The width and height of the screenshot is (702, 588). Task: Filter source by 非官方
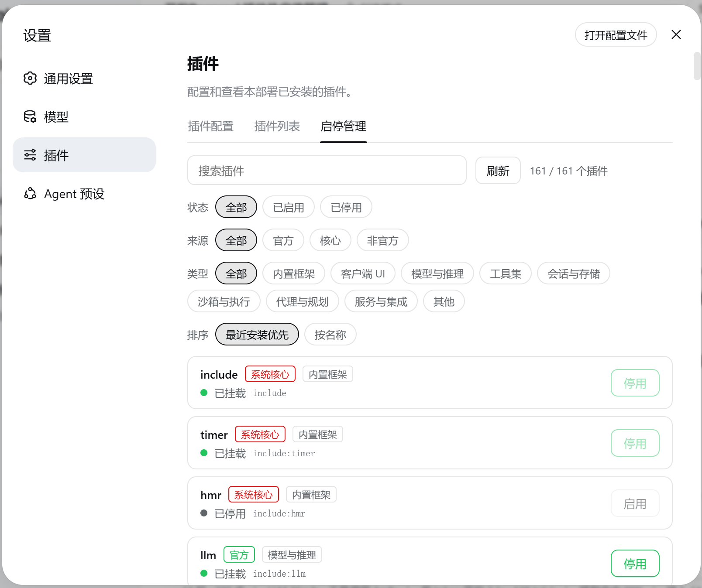pos(383,240)
